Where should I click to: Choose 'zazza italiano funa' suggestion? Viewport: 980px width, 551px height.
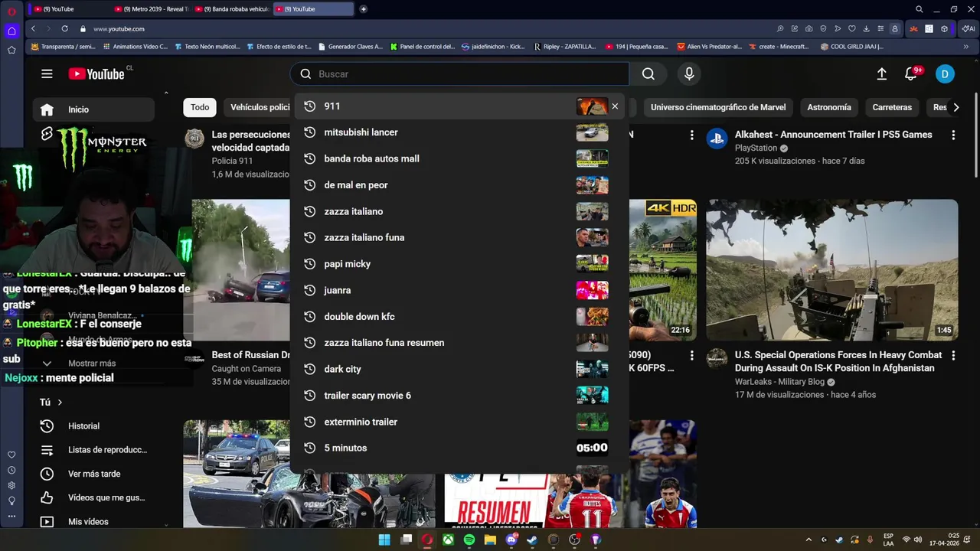[459, 237]
